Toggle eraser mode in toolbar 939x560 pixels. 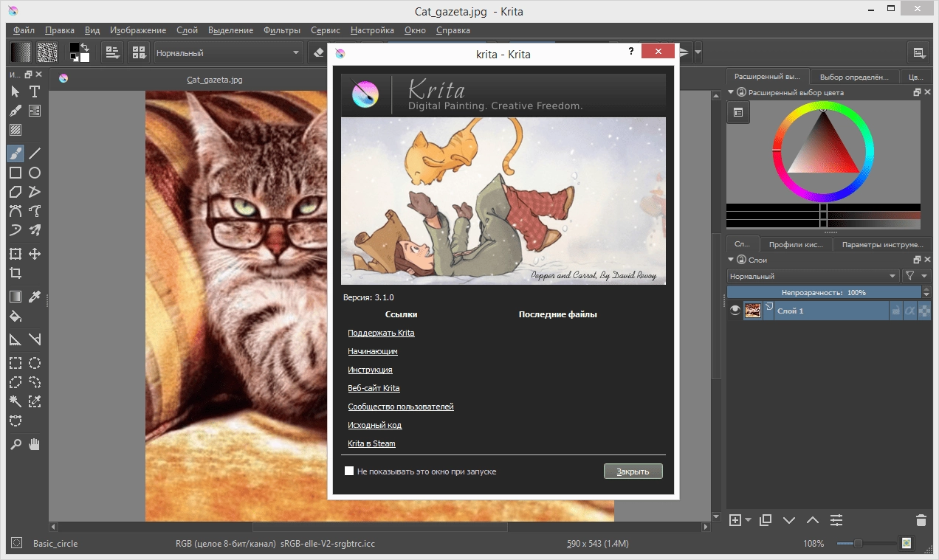pos(319,52)
